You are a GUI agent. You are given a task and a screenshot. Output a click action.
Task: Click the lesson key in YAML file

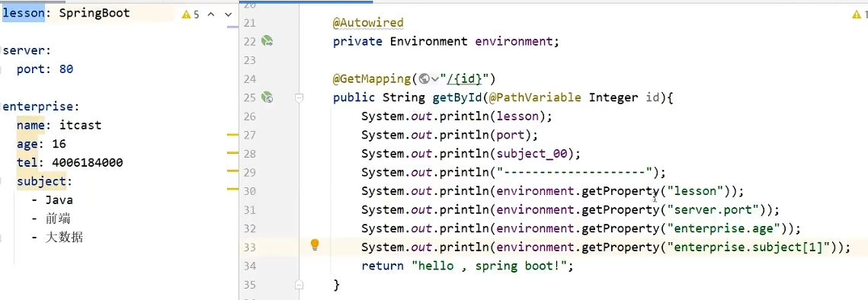tap(23, 13)
